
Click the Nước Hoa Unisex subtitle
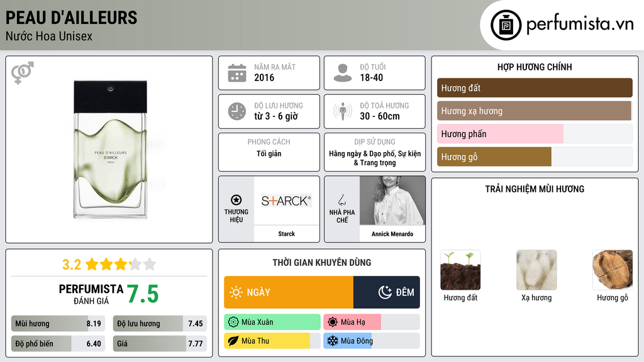point(49,36)
